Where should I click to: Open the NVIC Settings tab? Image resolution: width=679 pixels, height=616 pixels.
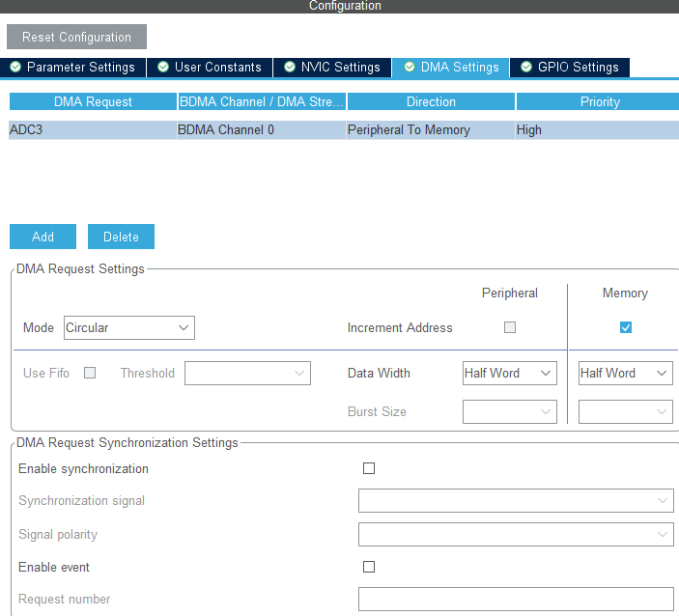click(332, 67)
